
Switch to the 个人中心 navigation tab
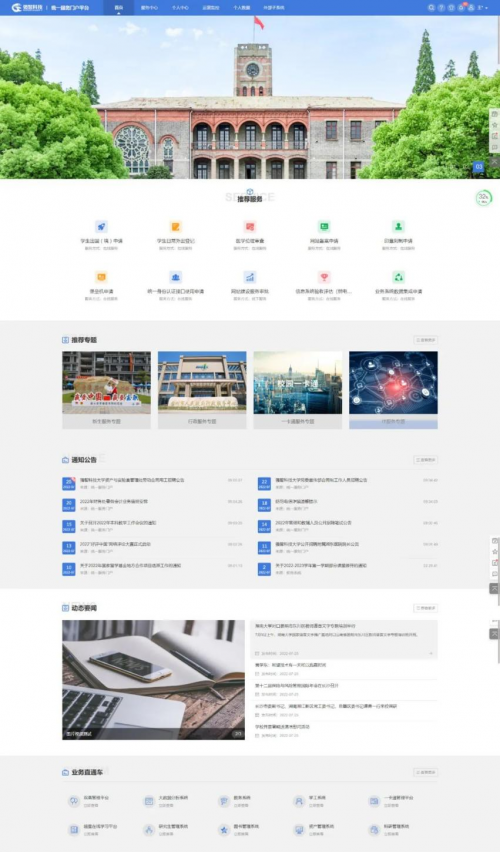[180, 8]
